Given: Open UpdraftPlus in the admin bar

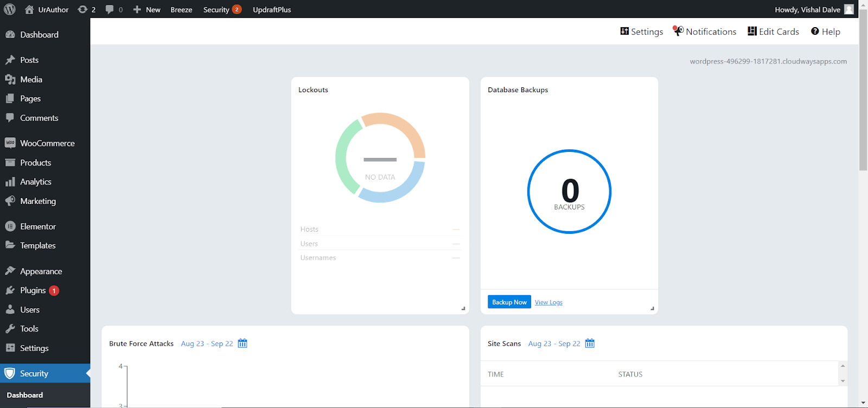Looking at the screenshot, I should tap(272, 9).
